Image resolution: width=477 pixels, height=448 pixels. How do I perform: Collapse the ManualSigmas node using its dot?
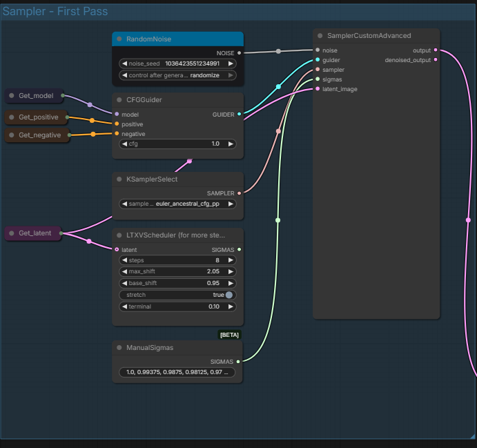tap(119, 348)
